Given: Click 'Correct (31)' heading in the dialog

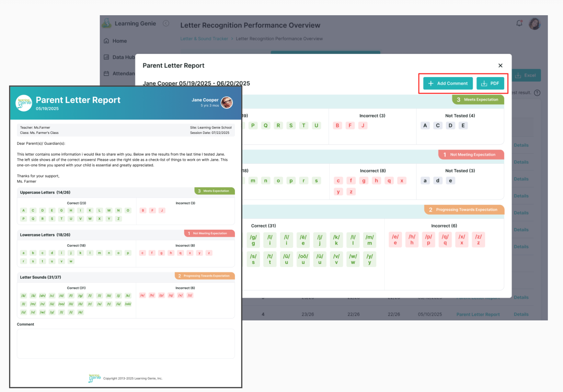Looking at the screenshot, I should [263, 226].
